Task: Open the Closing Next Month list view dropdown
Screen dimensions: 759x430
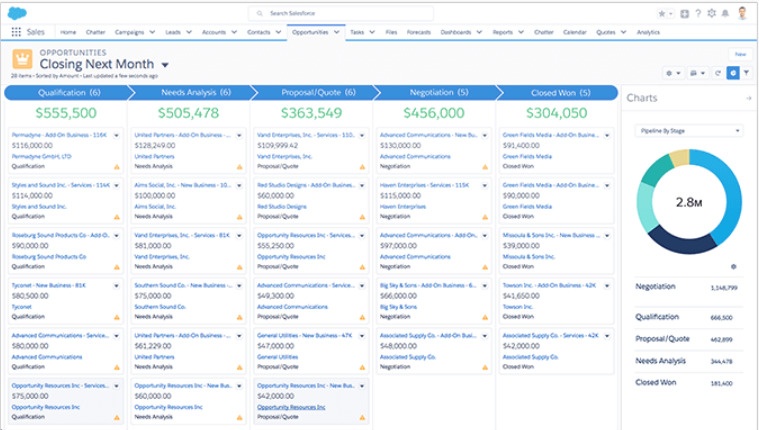Action: click(165, 65)
